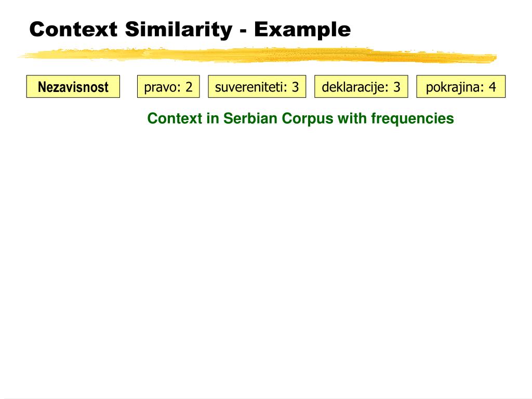The width and height of the screenshot is (532, 399).
Task: Click the number 2 after pravo
Action: coord(189,87)
